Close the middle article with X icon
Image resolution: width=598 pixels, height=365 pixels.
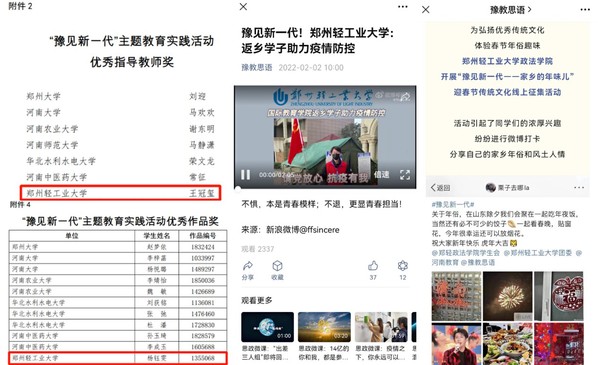pyautogui.click(x=243, y=7)
